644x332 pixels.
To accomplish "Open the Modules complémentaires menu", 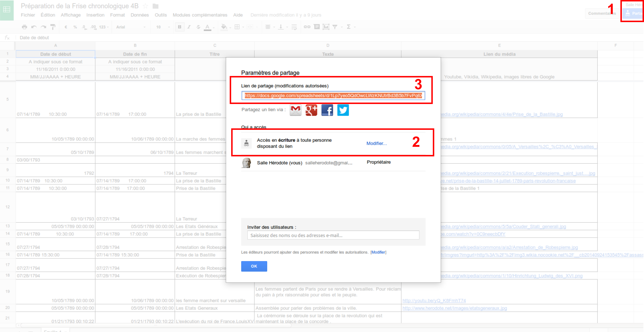I will pos(200,15).
